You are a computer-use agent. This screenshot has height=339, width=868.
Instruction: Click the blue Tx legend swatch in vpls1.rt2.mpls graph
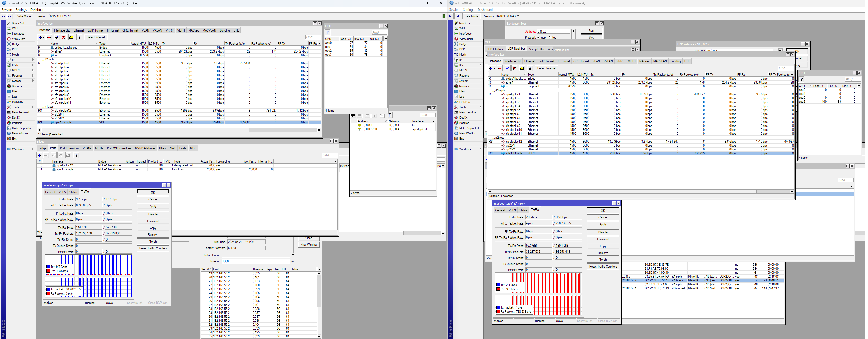tap(48, 267)
